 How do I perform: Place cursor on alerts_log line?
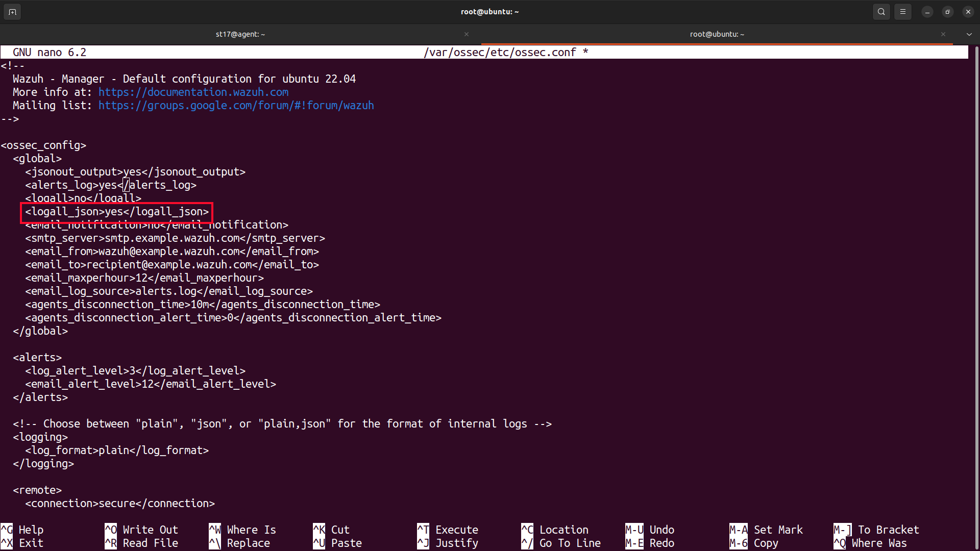(x=111, y=185)
